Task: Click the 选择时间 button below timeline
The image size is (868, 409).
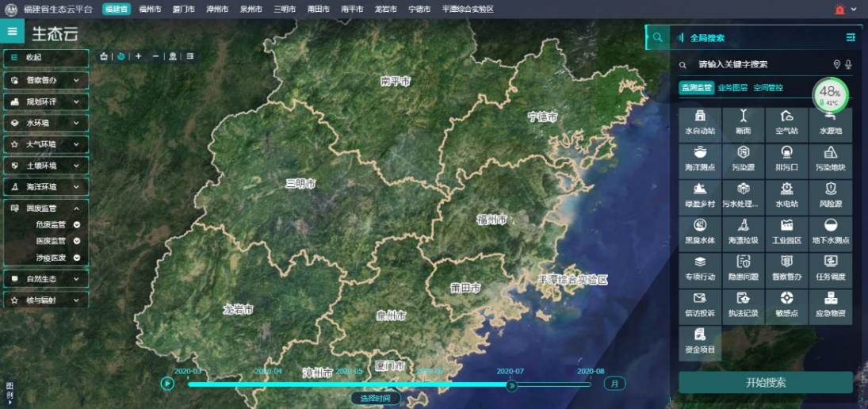Action: (x=375, y=398)
